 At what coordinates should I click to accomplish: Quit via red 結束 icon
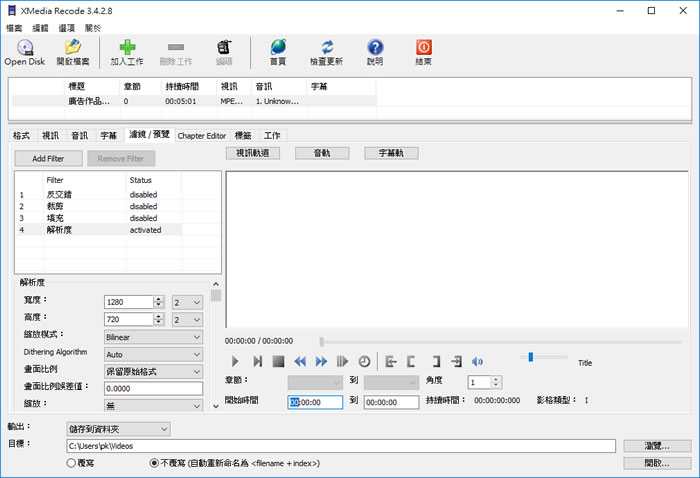[x=423, y=53]
